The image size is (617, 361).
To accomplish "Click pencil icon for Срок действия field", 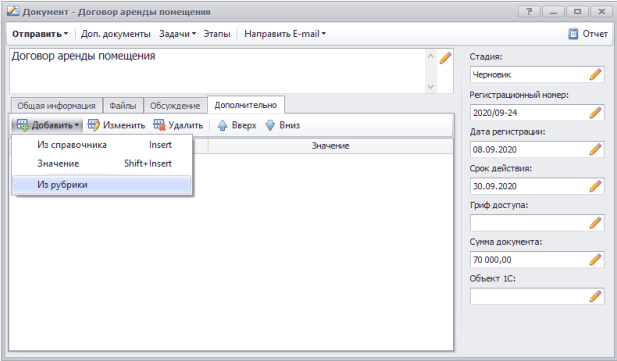I will 595,186.
